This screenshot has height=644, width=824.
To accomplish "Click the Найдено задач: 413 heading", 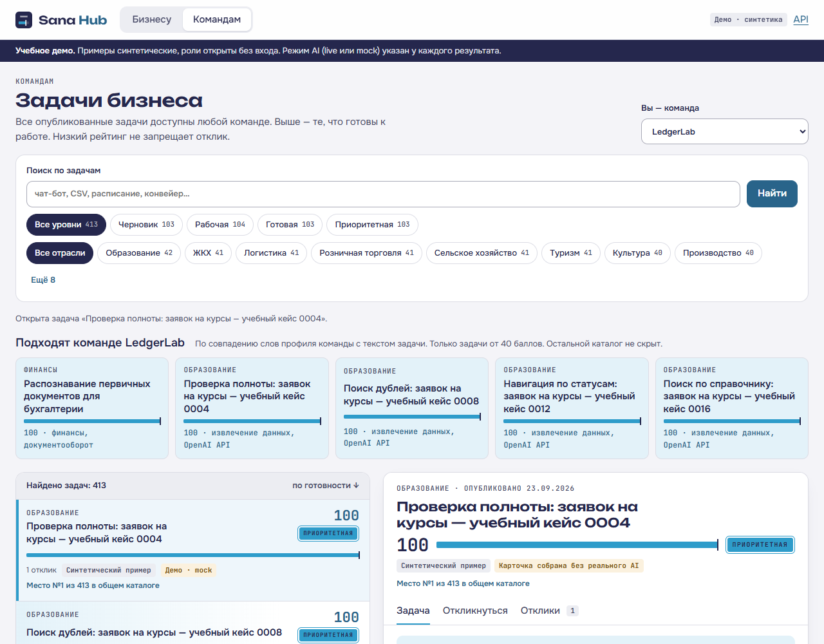I will (x=66, y=486).
